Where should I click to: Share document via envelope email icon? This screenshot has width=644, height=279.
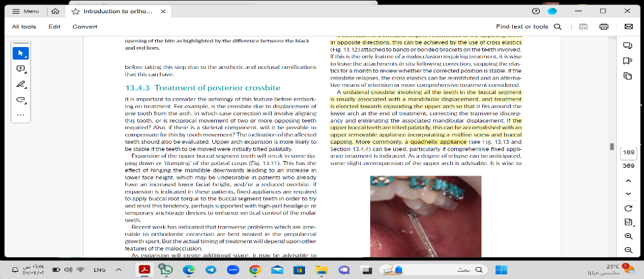[628, 27]
